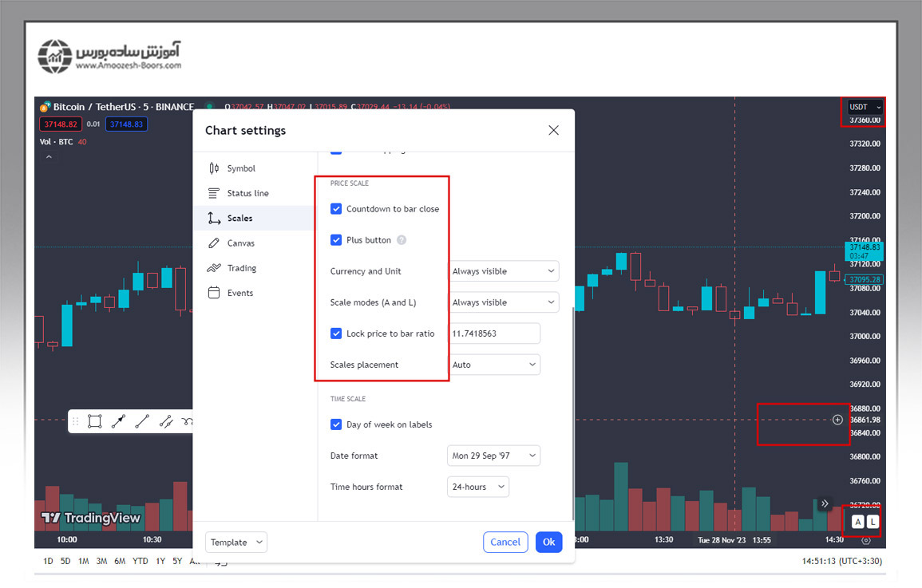Expand the Date format dropdown

pyautogui.click(x=493, y=456)
